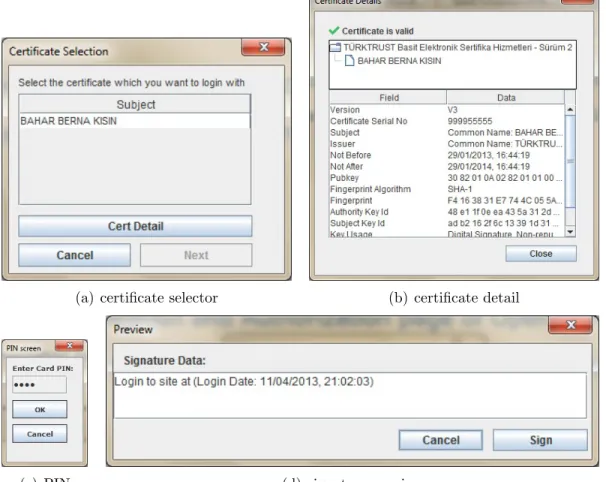Close the Certificate Details dialog
This screenshot has width=606, height=482.
(541, 254)
